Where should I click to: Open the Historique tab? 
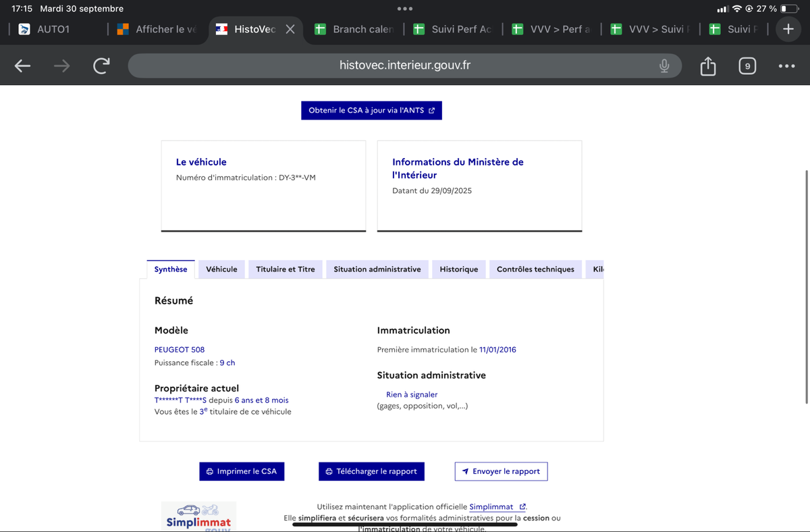coord(458,269)
